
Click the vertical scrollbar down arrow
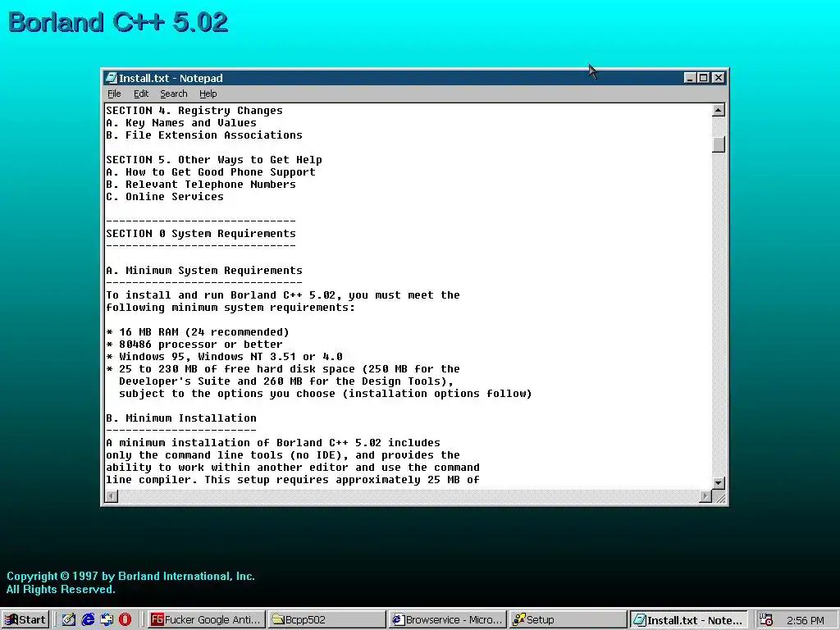719,482
